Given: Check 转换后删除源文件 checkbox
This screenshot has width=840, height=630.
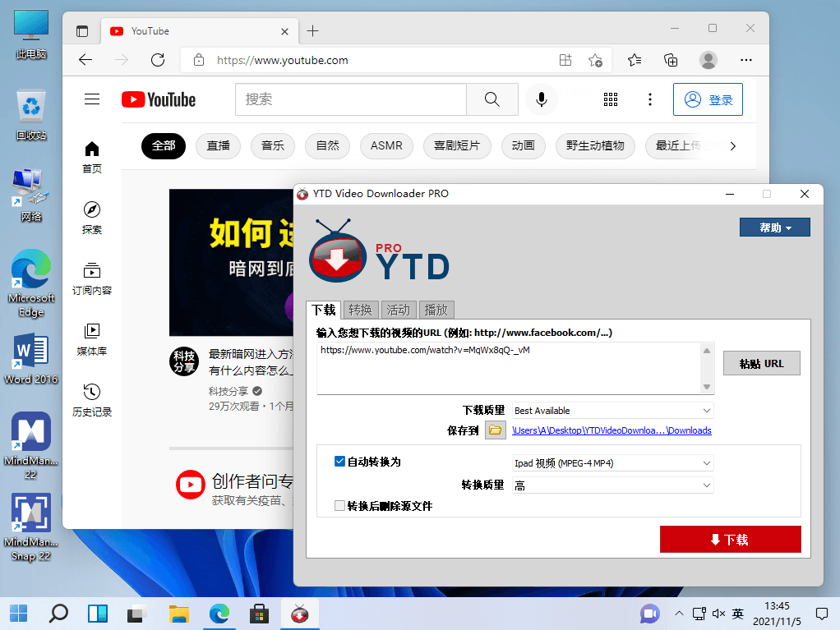Looking at the screenshot, I should point(339,506).
